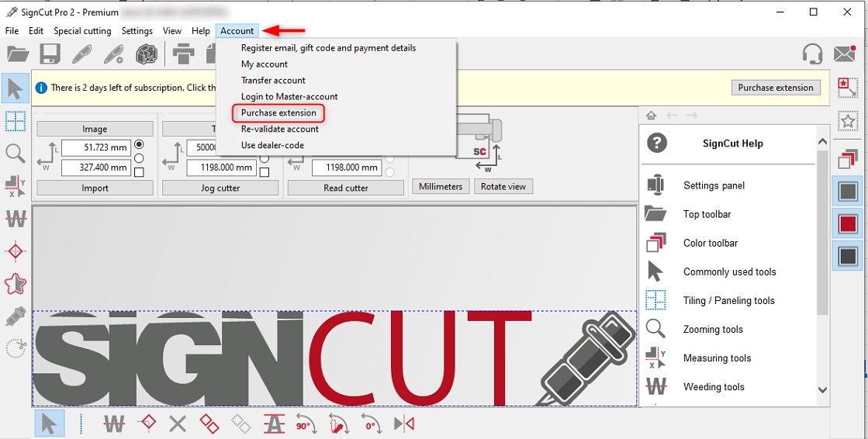Select the tiling grid tool in left sidebar
Viewport: 868px width, 439px height.
click(x=15, y=121)
